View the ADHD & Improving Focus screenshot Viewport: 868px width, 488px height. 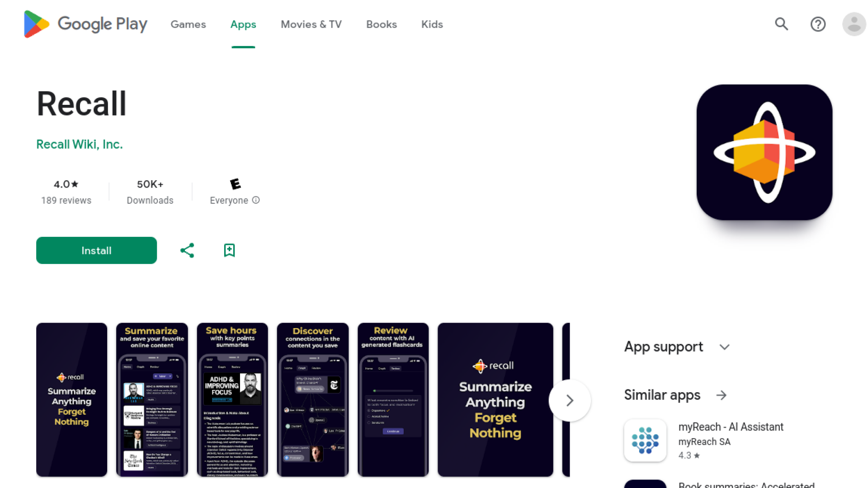(232, 400)
